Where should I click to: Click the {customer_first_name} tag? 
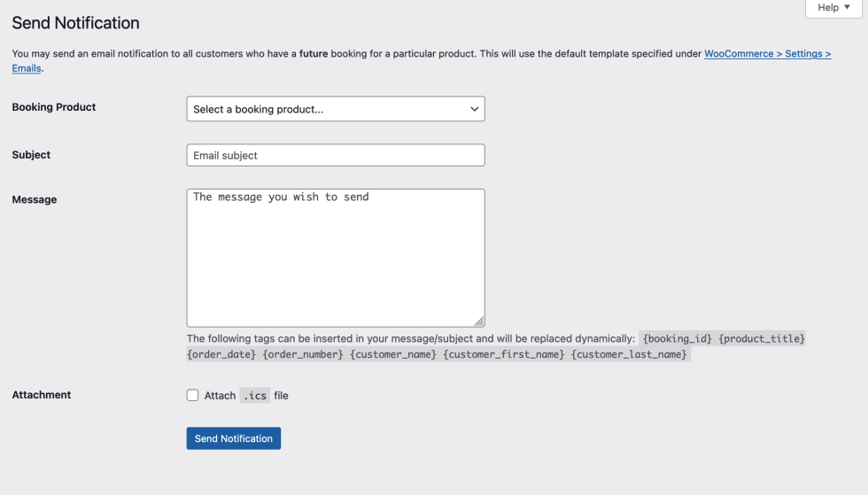(503, 355)
